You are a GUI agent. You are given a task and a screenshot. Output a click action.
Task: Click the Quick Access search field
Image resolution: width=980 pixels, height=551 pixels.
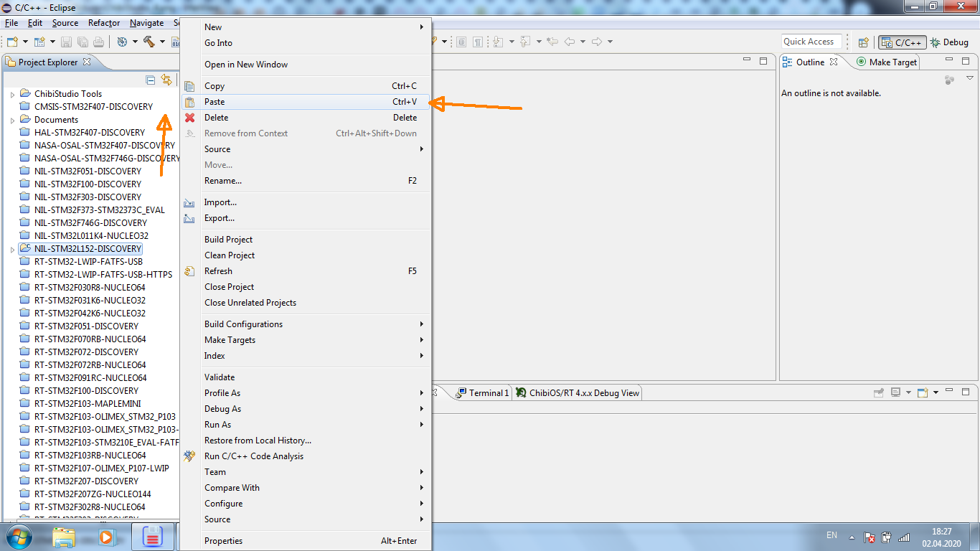point(811,42)
